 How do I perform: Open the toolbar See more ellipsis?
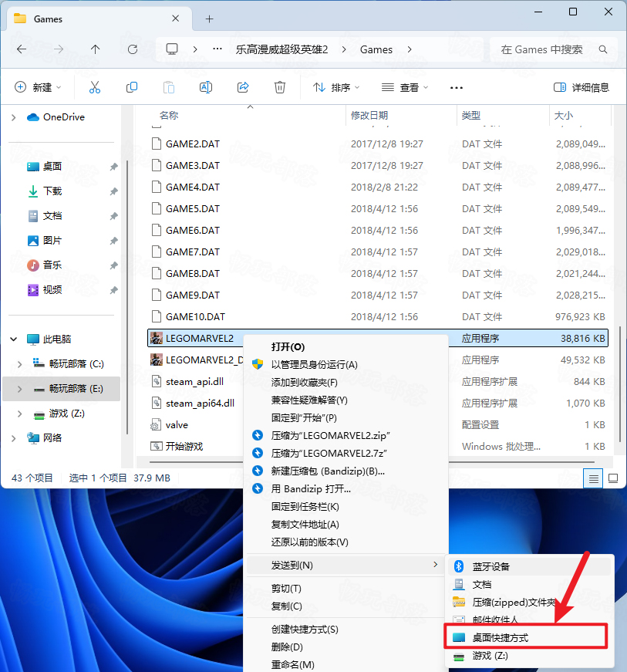pos(456,88)
